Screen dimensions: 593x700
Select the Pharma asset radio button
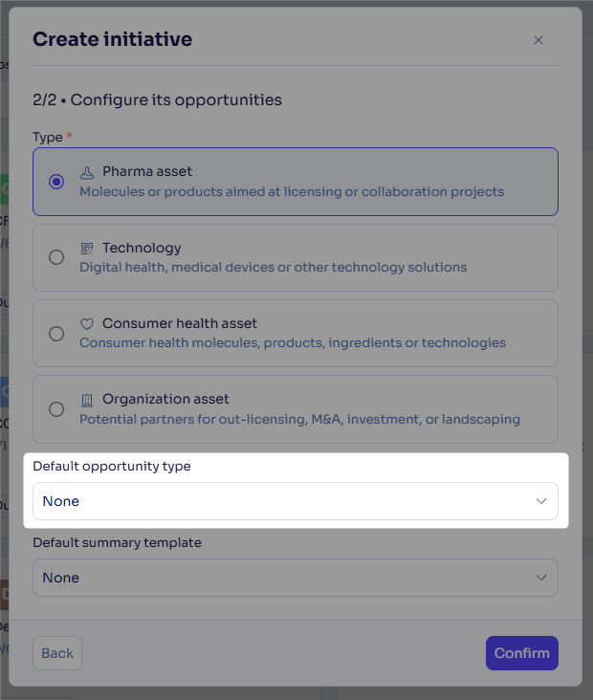tap(56, 182)
